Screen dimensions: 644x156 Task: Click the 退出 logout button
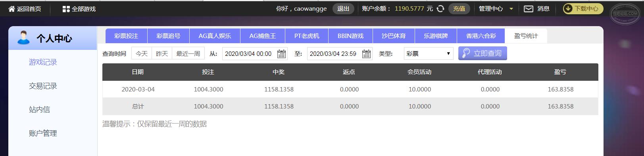343,9
